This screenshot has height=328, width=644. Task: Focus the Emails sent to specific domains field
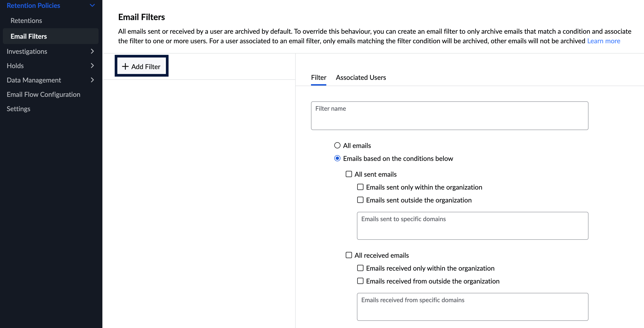pyautogui.click(x=472, y=226)
